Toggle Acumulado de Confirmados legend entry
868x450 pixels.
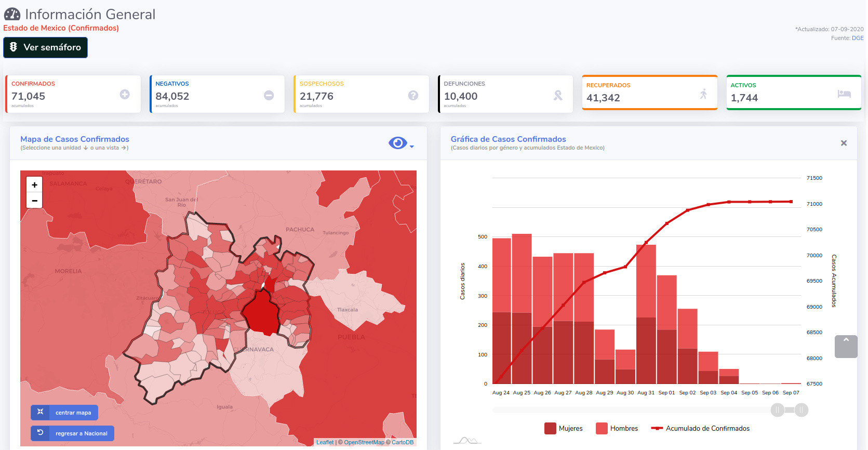click(700, 428)
